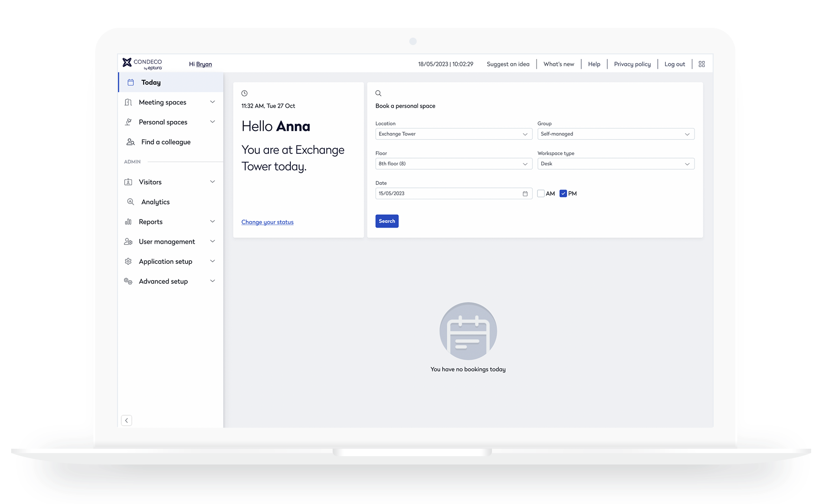Expand the Personal spaces chevron

212,122
